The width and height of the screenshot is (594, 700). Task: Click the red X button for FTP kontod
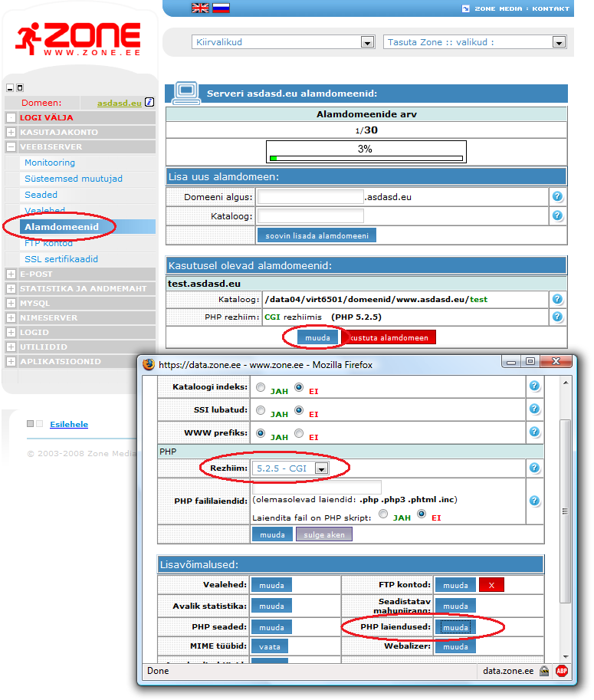(x=491, y=585)
